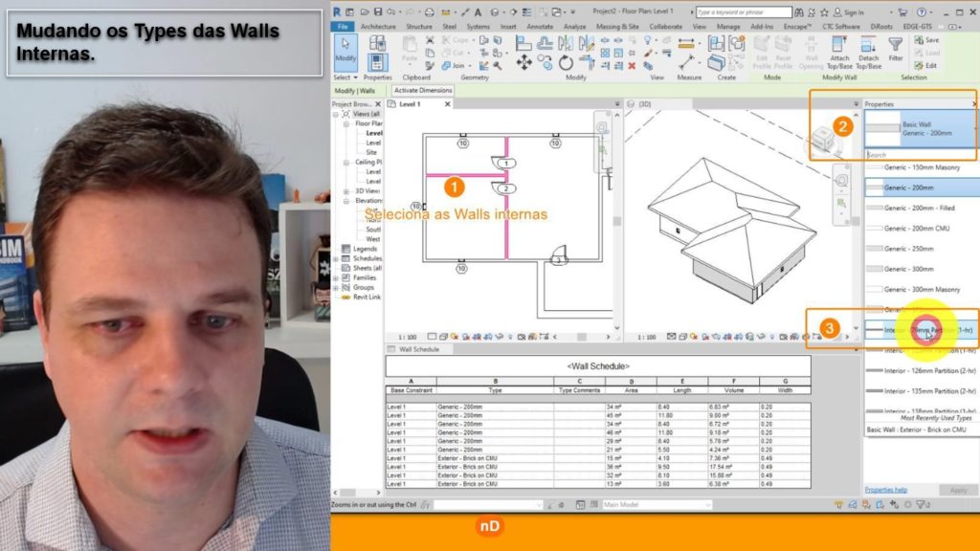
Task: Open the Architecture ribbon tab
Action: click(x=378, y=27)
